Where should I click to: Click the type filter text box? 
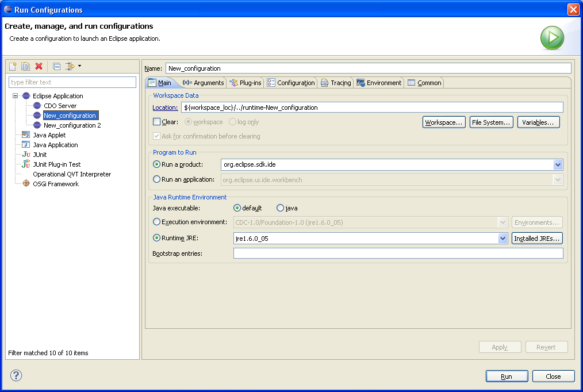pos(72,82)
